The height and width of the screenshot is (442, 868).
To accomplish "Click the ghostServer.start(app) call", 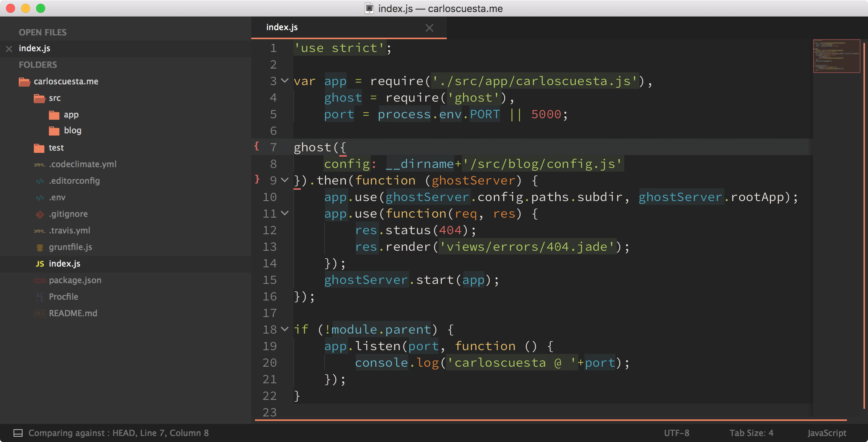I will (411, 280).
